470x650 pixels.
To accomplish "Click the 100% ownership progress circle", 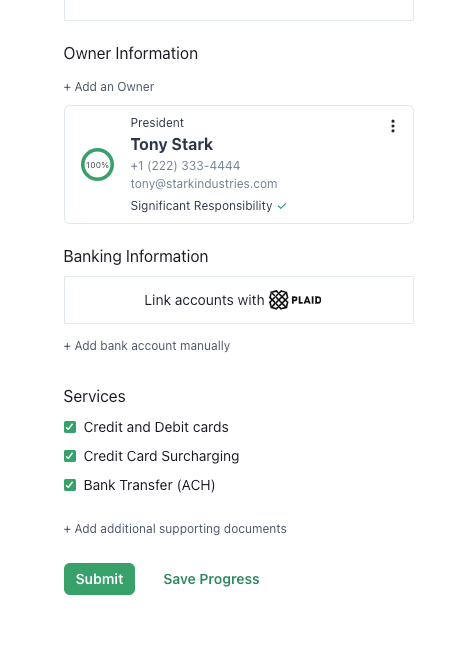I will 97,165.
